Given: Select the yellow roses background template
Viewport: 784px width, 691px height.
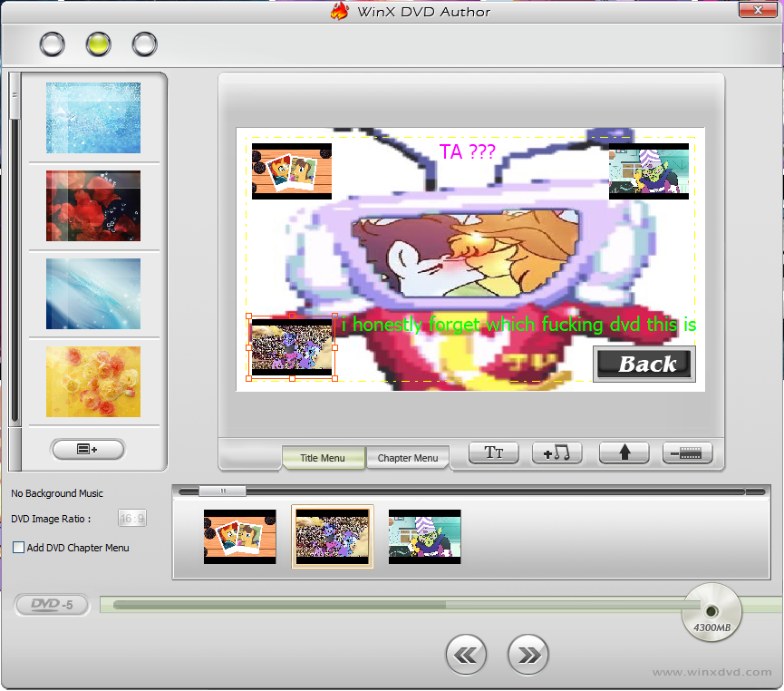Looking at the screenshot, I should 93,382.
